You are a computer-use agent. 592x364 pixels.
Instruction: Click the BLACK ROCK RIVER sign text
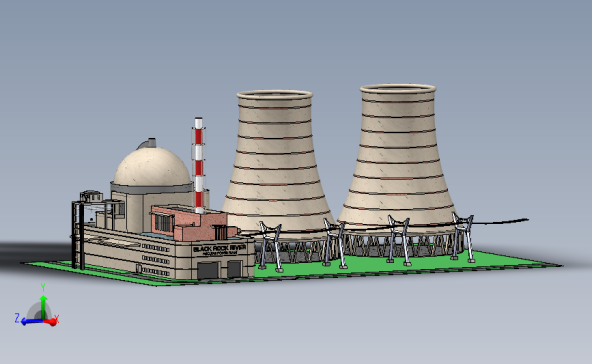220,248
